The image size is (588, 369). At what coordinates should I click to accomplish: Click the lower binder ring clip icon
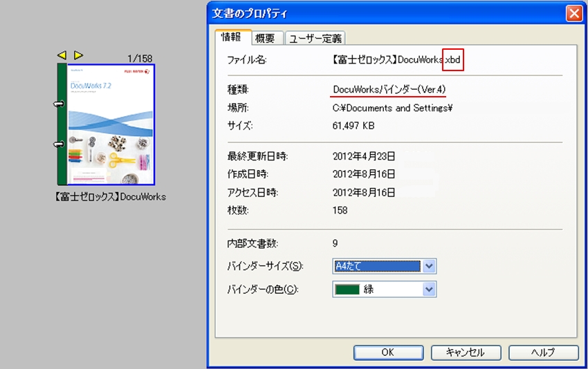[x=59, y=144]
